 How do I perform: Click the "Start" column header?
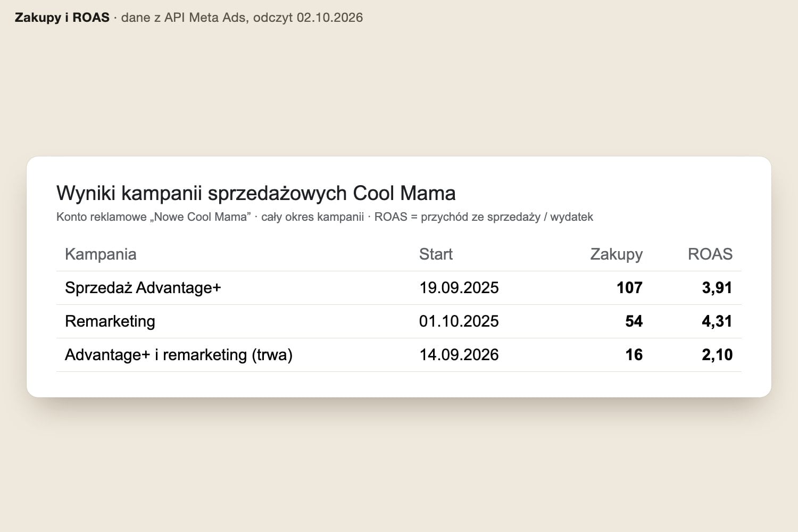click(436, 254)
